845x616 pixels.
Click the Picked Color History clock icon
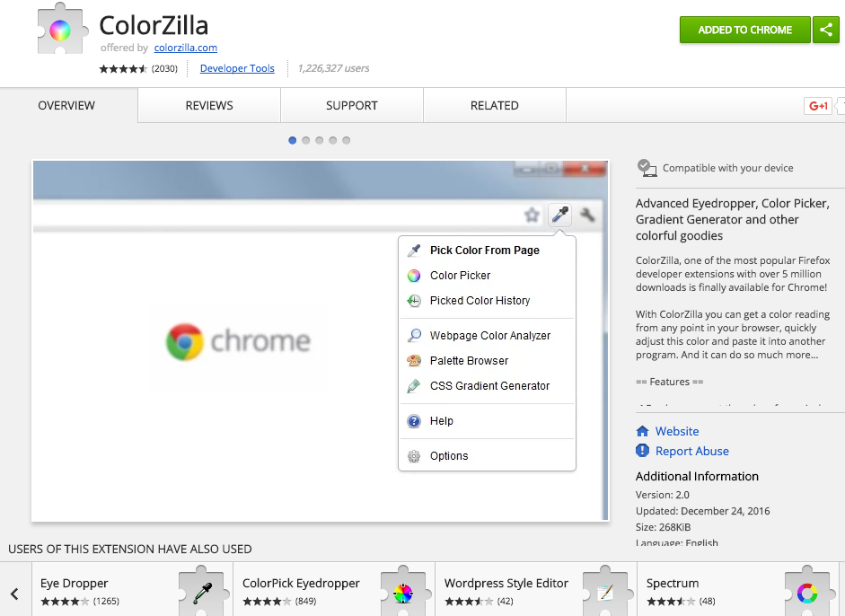[414, 301]
